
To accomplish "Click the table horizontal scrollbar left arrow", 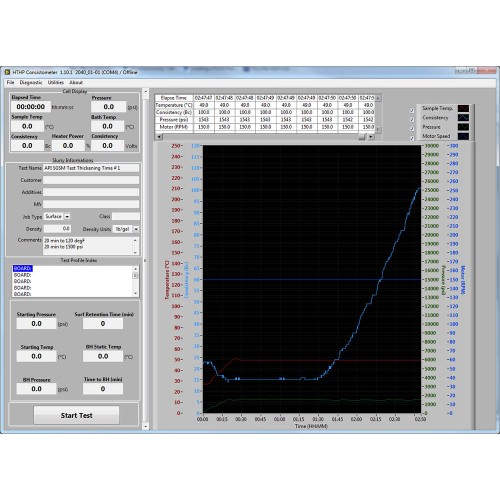I will 159,137.
